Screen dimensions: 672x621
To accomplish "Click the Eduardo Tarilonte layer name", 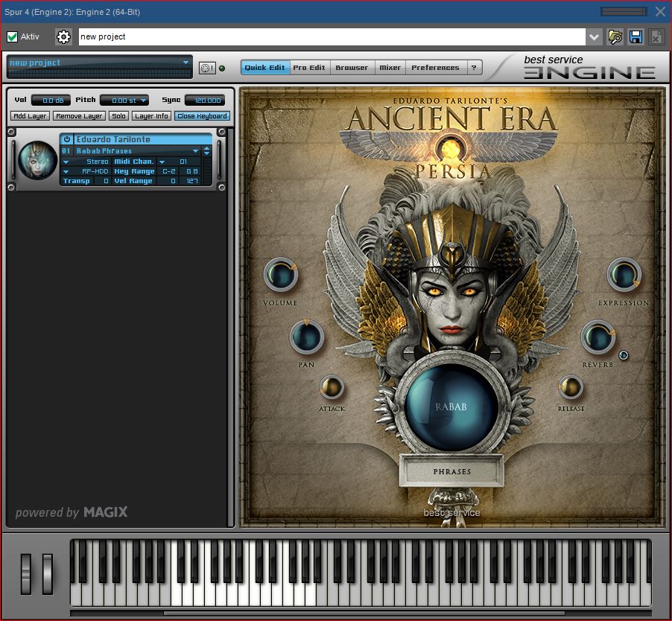I will pos(113,139).
